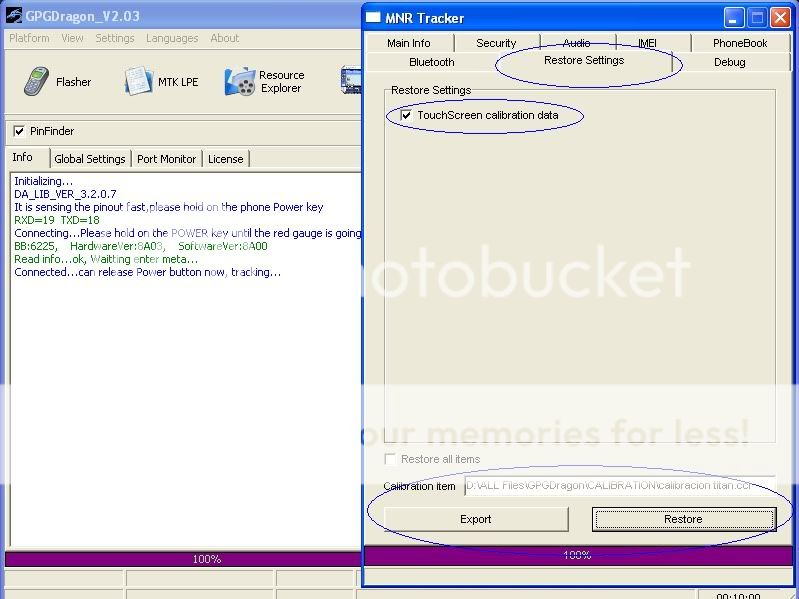Click the GPGDragon title bar app icon
The width and height of the screenshot is (799, 599).
pyautogui.click(x=14, y=15)
